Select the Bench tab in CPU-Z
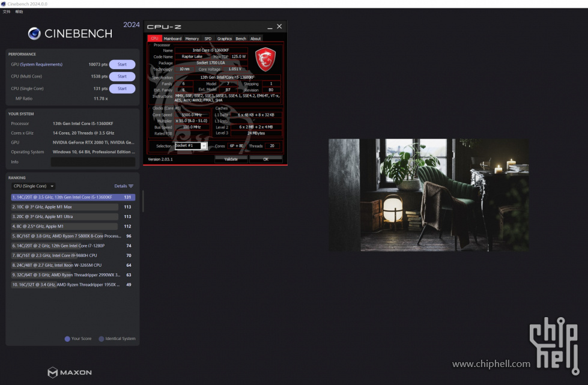The width and height of the screenshot is (588, 385). [x=241, y=38]
